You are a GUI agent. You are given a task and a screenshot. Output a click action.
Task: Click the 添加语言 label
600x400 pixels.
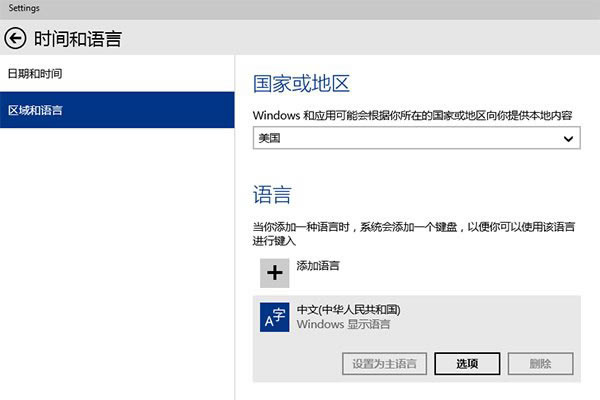tap(318, 266)
